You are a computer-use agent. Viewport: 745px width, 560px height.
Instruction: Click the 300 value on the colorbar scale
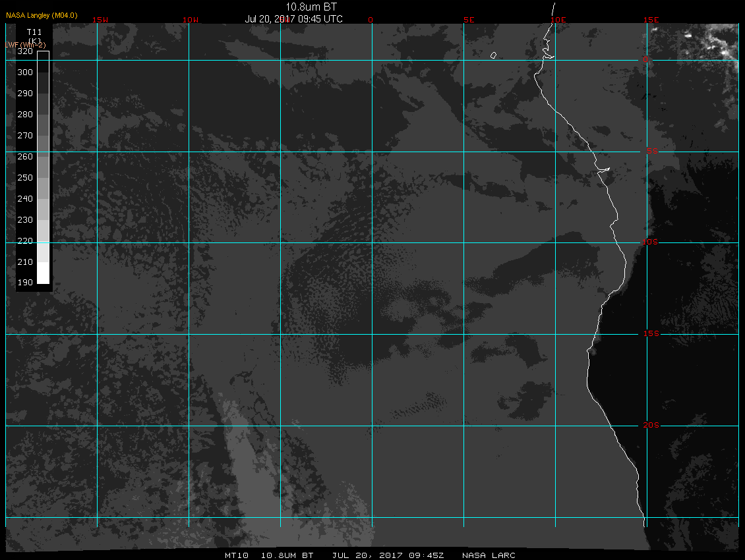click(24, 72)
